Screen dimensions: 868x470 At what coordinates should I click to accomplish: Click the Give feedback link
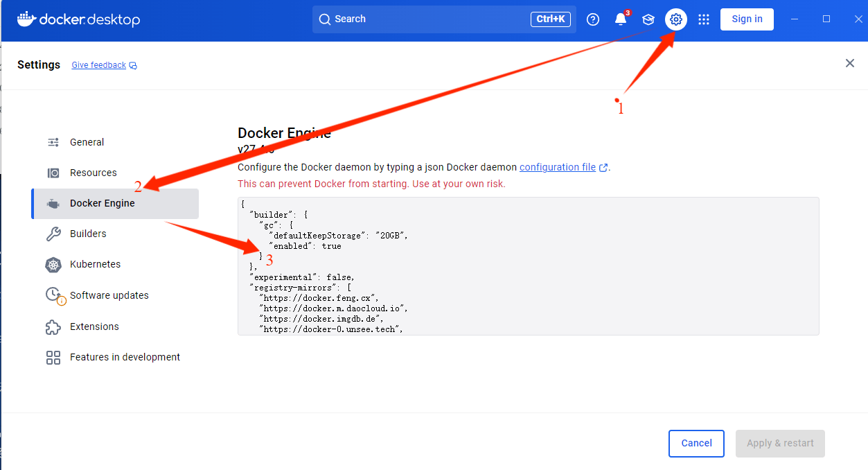(99, 65)
